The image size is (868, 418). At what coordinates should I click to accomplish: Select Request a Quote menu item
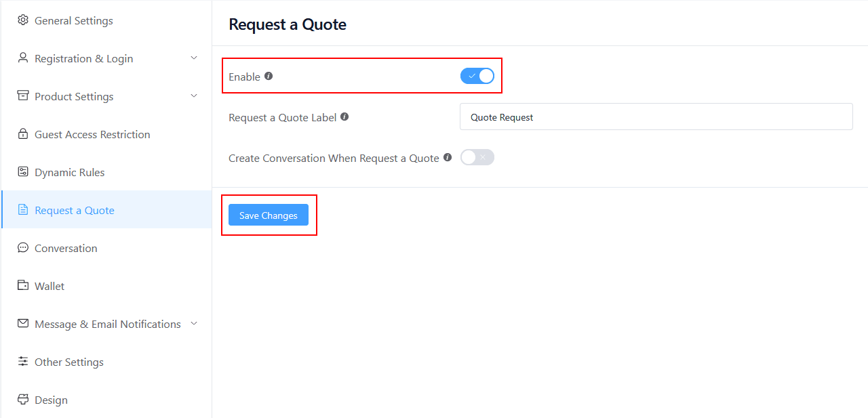click(106, 210)
